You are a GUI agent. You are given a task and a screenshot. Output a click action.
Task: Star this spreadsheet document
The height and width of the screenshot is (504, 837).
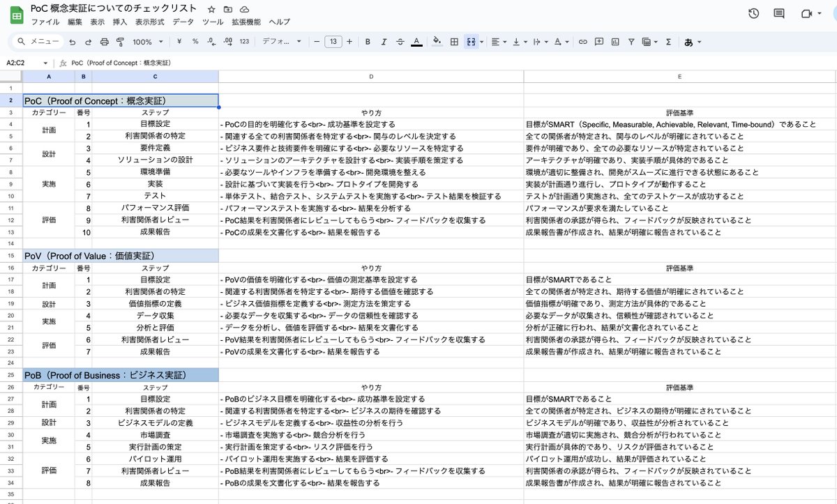pyautogui.click(x=211, y=9)
